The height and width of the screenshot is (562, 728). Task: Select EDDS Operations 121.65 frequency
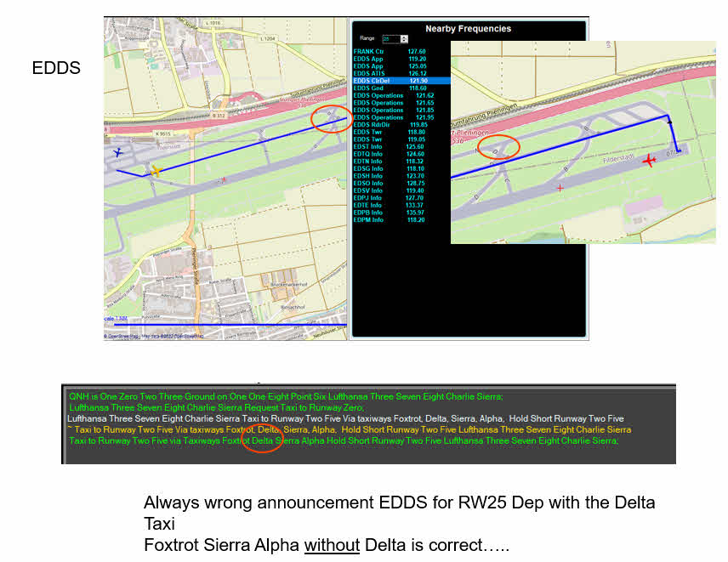click(394, 103)
